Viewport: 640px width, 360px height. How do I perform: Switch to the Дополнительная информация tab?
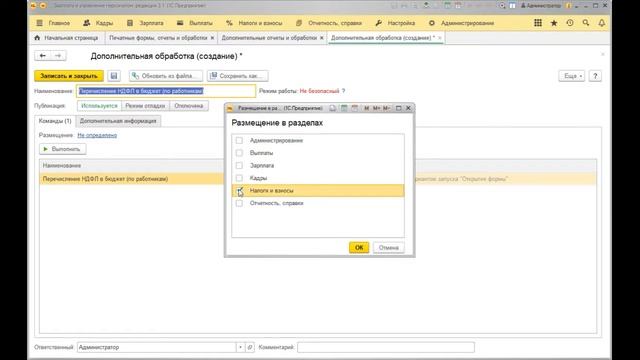click(x=118, y=121)
